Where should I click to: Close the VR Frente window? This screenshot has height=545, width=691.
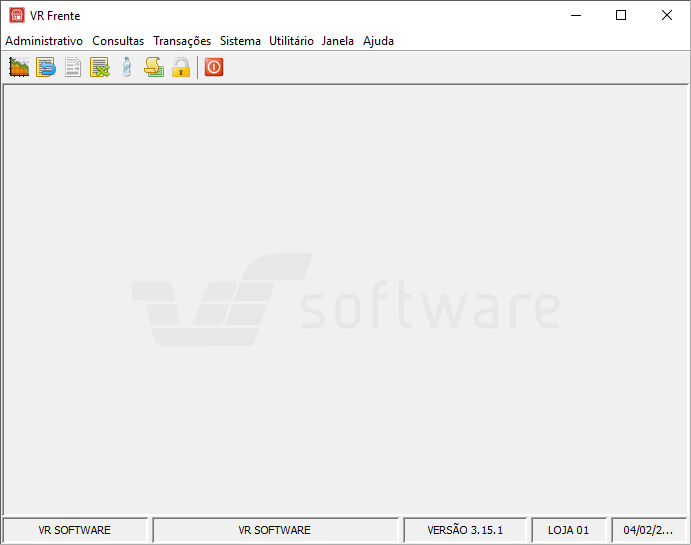[x=667, y=15]
